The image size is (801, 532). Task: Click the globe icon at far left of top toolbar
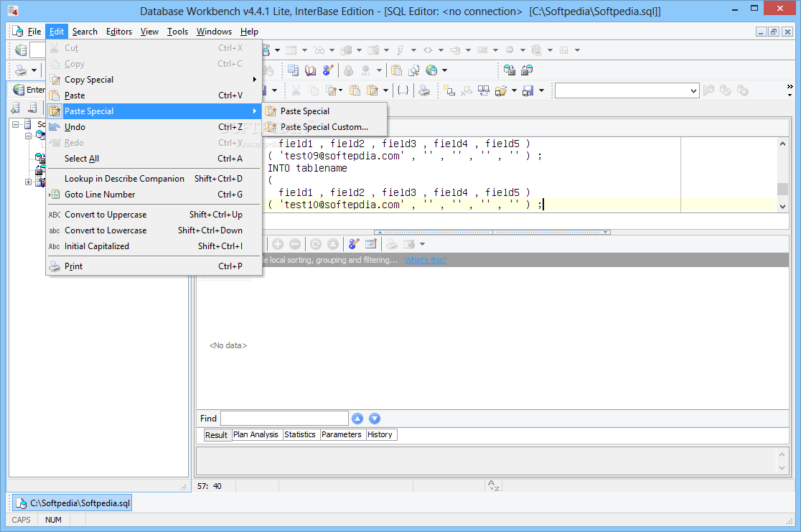(21, 50)
